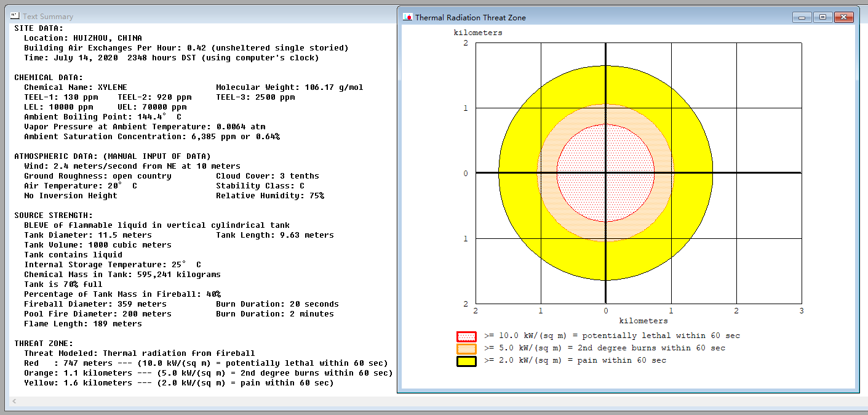Image resolution: width=868 pixels, height=415 pixels.
Task: Close the Thermal Radiation Threat Zone window
Action: [844, 17]
